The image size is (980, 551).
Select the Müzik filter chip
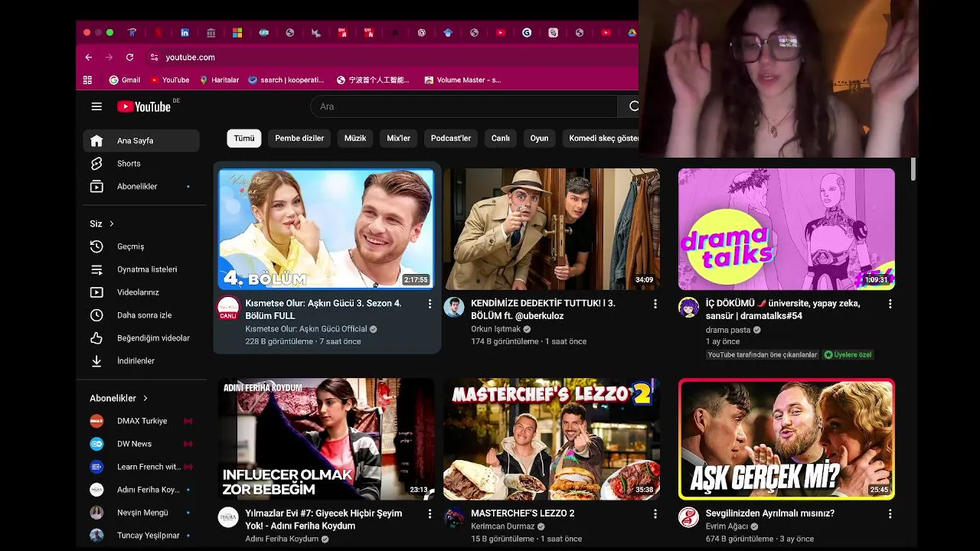355,139
